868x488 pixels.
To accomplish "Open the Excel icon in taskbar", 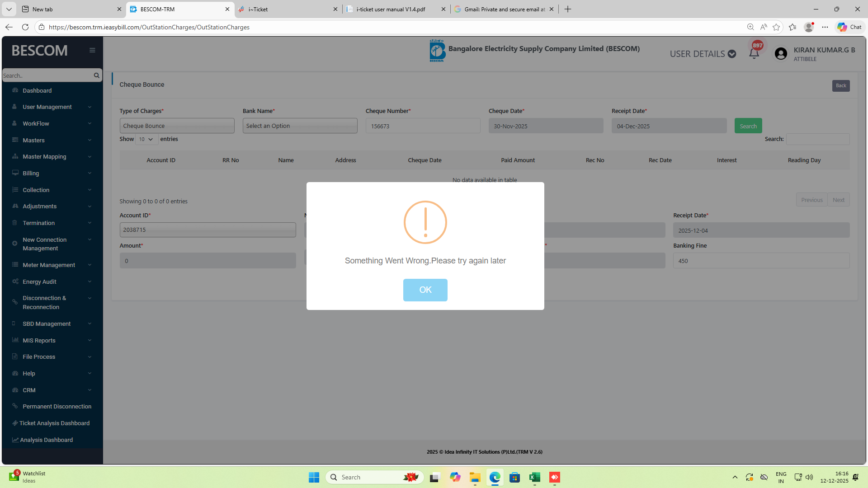I will coord(535,477).
